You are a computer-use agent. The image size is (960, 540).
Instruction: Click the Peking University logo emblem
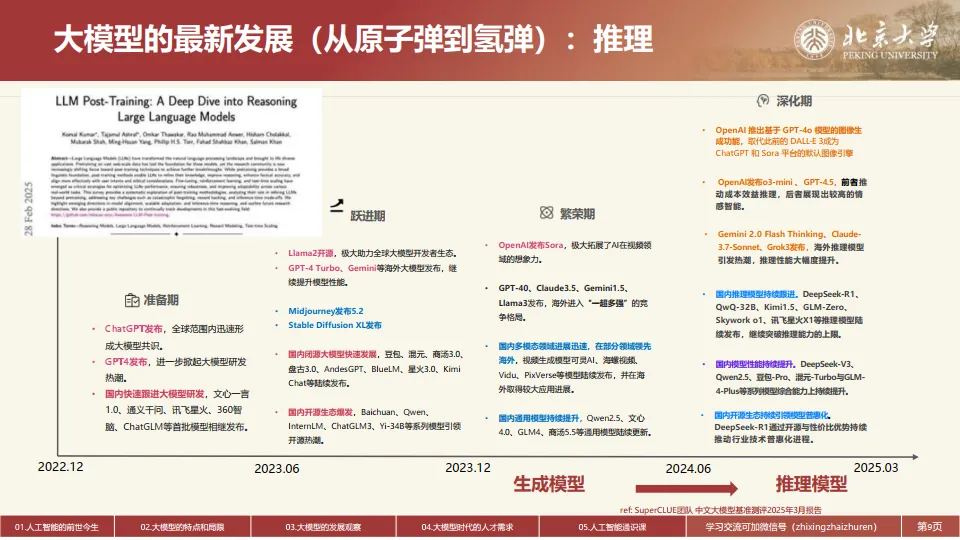coord(814,38)
